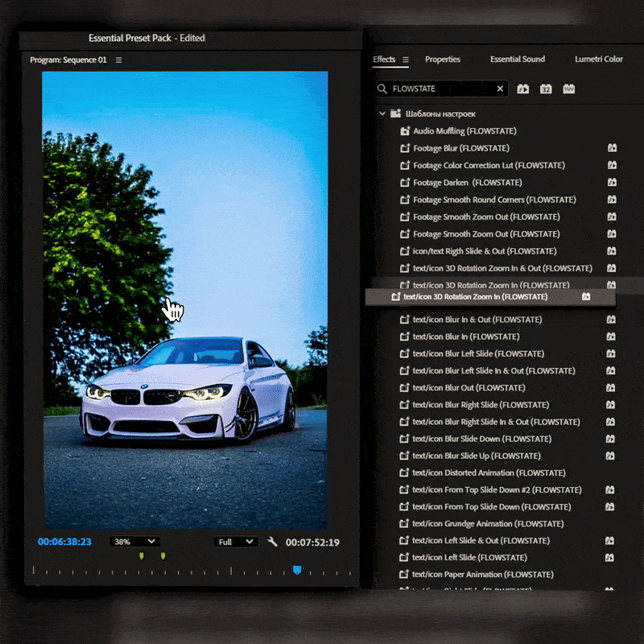
Task: Click the Audio Muffling preset icon
Action: click(406, 131)
